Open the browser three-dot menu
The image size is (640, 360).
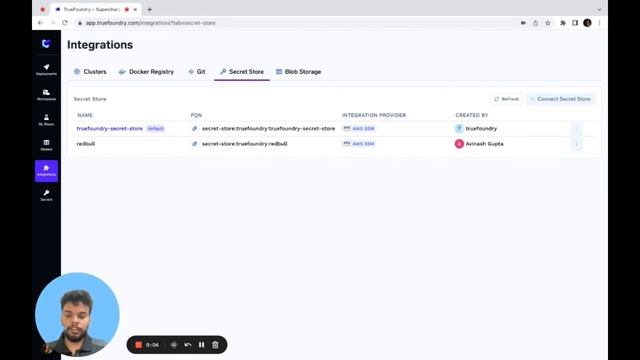[599, 23]
